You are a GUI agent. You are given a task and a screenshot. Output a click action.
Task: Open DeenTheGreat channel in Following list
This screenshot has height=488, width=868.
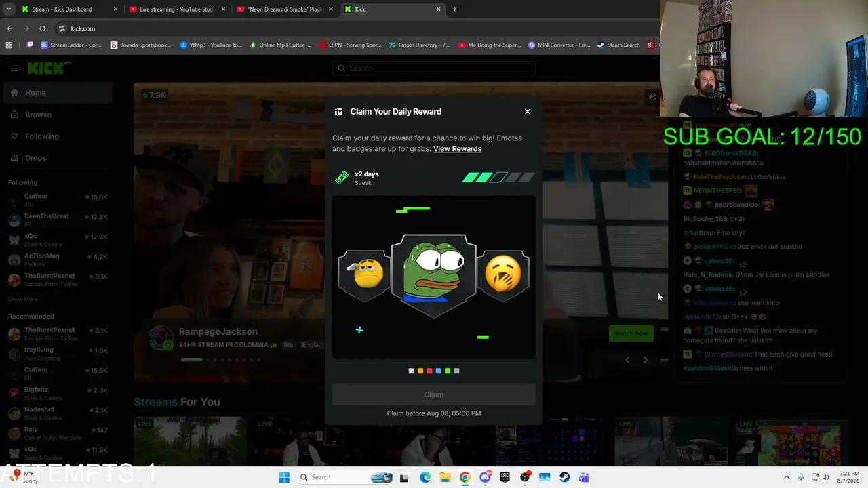tap(58, 220)
